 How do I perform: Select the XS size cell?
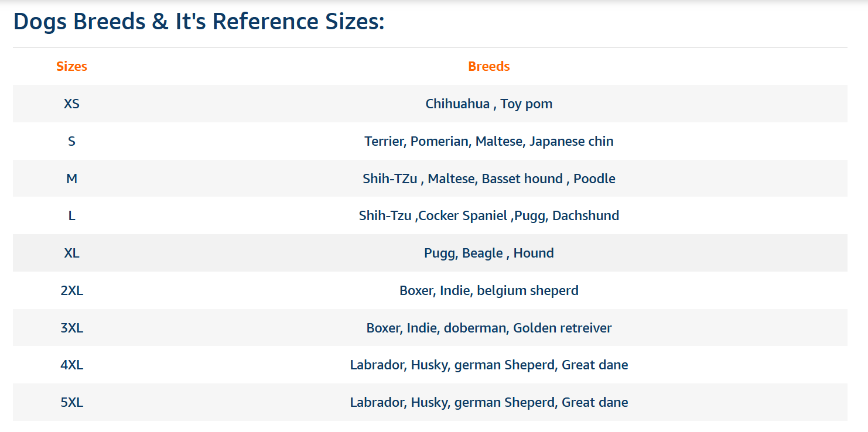click(71, 104)
